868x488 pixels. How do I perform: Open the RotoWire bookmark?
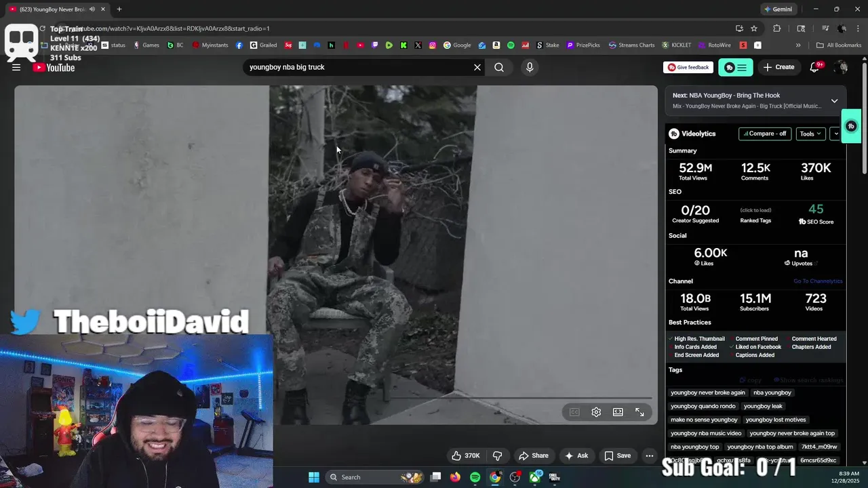[715, 45]
